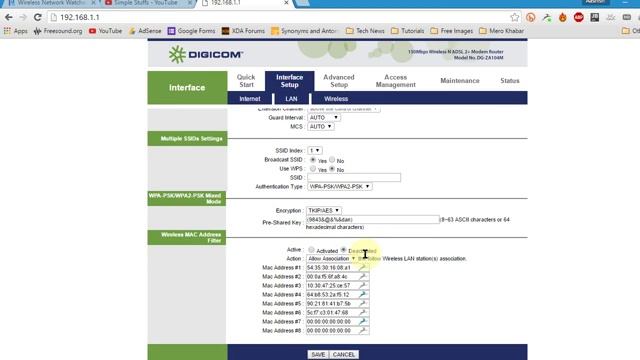Open the Tech News bookmark folder

tap(365, 31)
